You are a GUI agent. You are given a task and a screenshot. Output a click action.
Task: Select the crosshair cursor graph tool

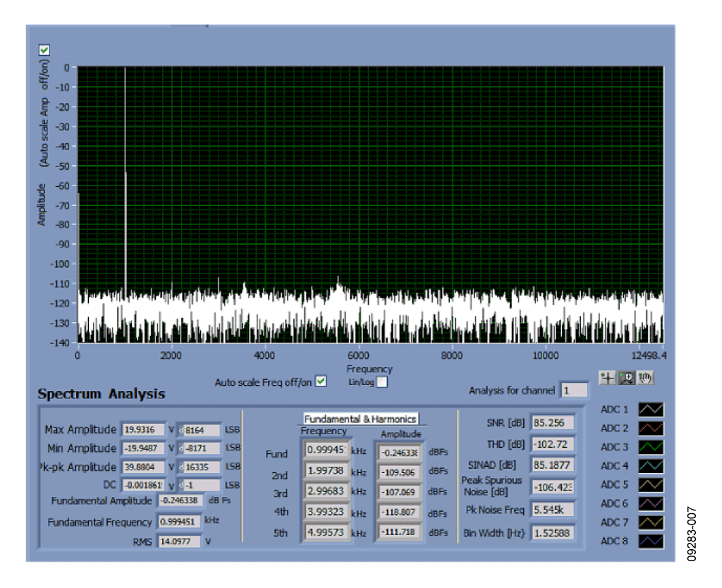pyautogui.click(x=607, y=378)
